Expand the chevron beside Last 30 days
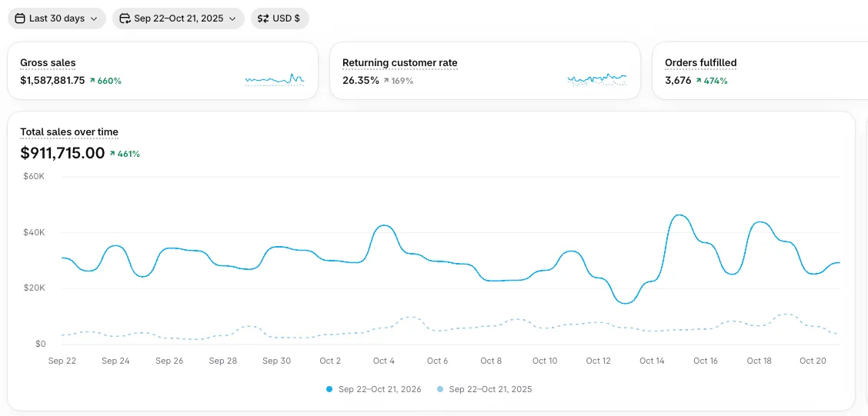Screen dimensions: 868x416 click(x=94, y=18)
